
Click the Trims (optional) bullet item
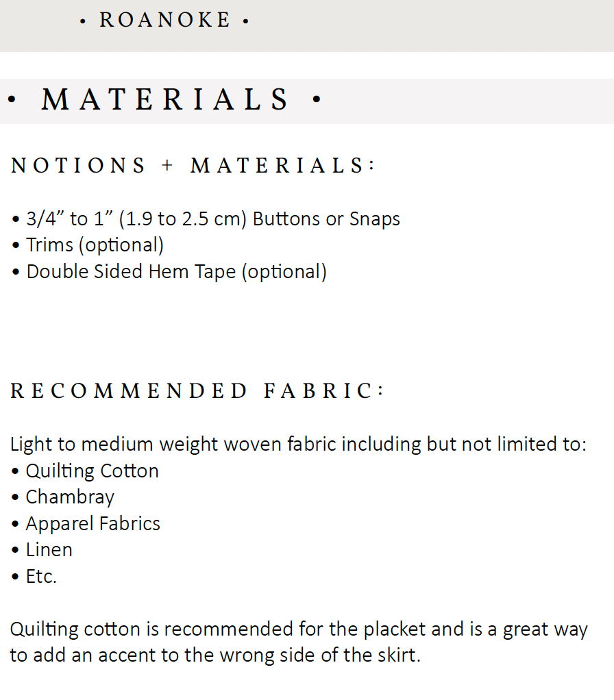click(95, 245)
